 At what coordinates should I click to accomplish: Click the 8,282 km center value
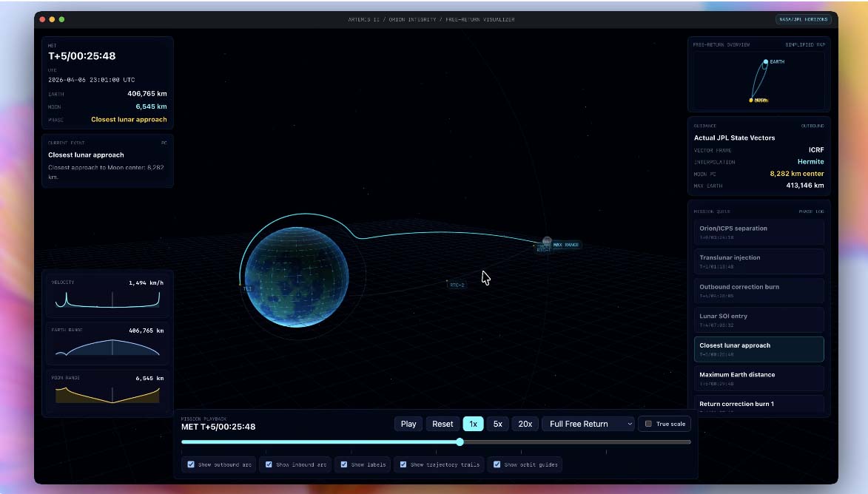tap(796, 174)
